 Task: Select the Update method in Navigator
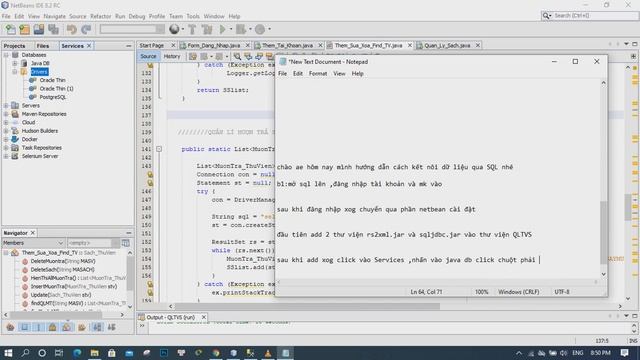coord(61,295)
